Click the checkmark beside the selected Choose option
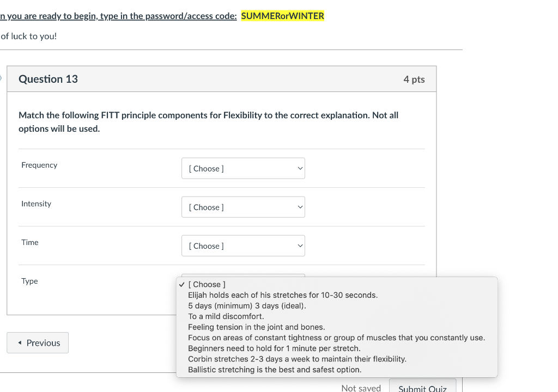The height and width of the screenshot is (392, 558). pos(181,284)
